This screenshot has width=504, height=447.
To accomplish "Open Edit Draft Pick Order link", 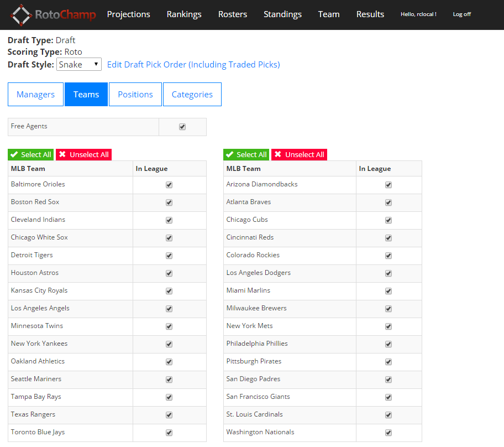I will [193, 64].
